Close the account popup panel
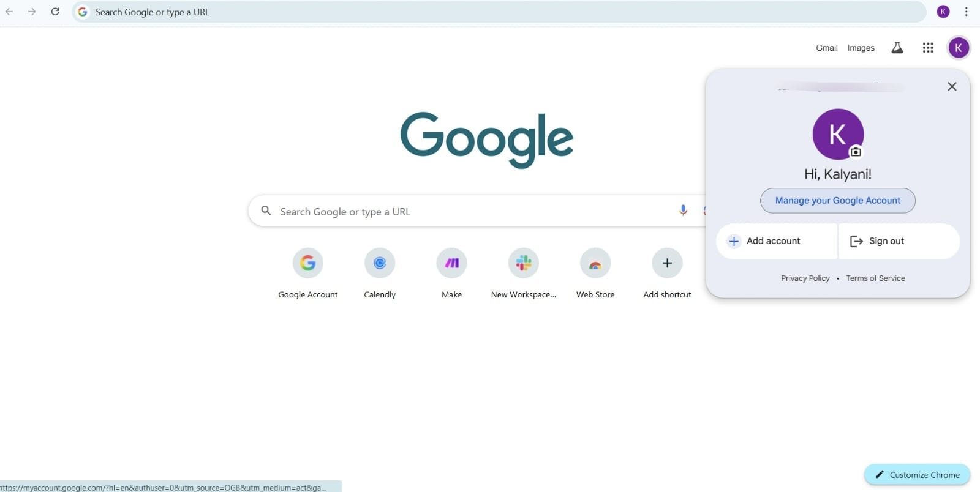Image resolution: width=980 pixels, height=492 pixels. (x=952, y=86)
